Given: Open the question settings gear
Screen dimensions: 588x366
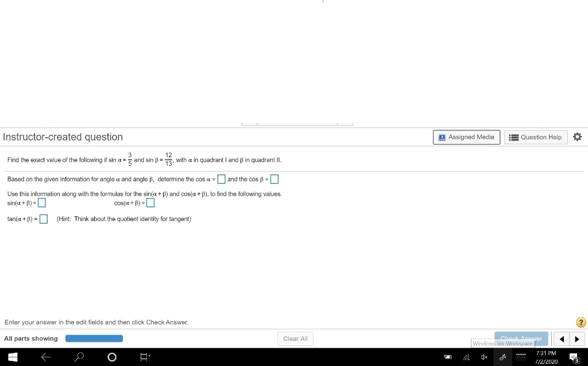Looking at the screenshot, I should pyautogui.click(x=578, y=137).
